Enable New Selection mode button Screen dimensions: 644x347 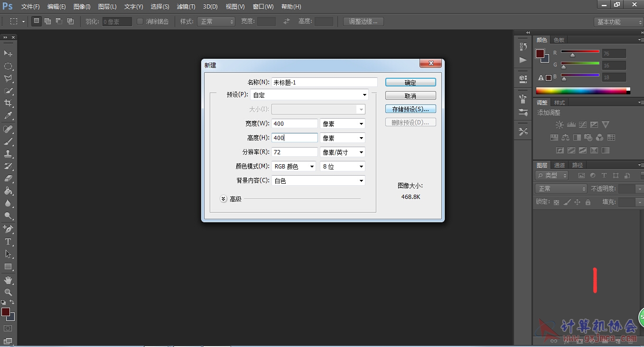pos(37,21)
